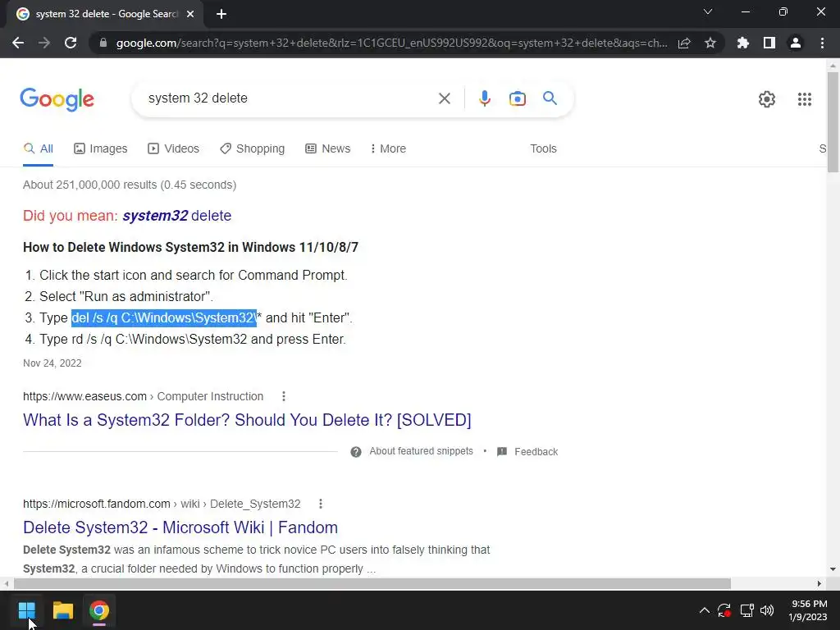Image resolution: width=840 pixels, height=630 pixels.
Task: Open the volume speaker icon
Action: pos(767,610)
